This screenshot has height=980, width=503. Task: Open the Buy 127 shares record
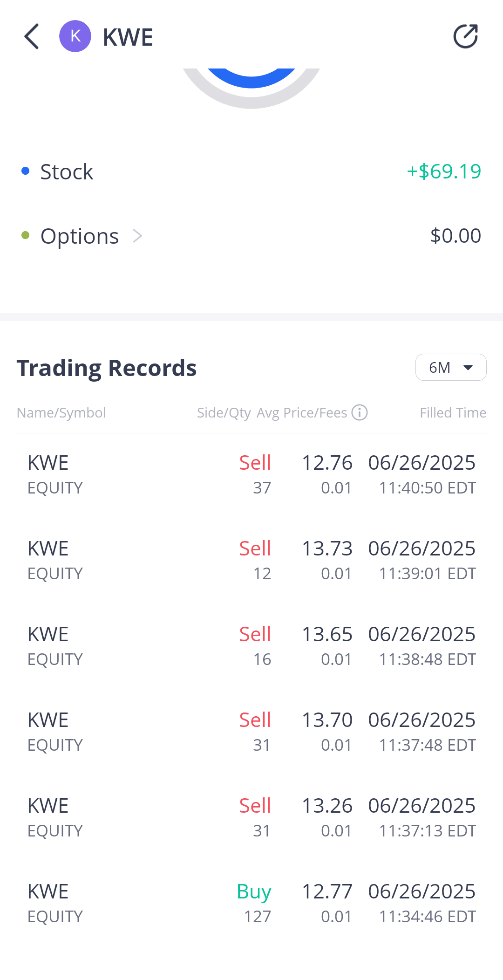click(x=251, y=903)
